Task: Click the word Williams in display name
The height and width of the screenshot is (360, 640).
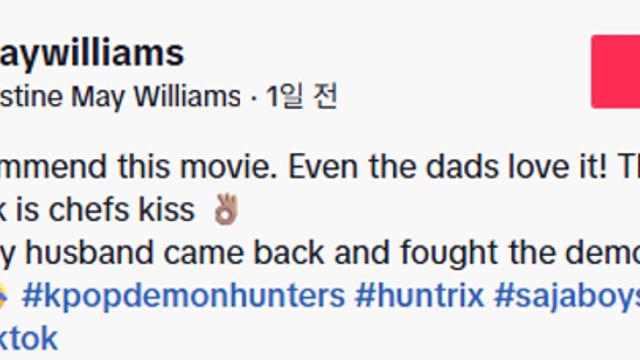Action: pos(187,96)
